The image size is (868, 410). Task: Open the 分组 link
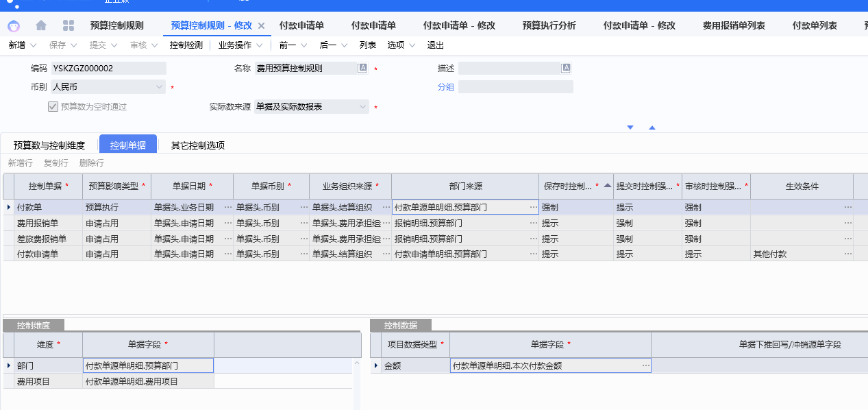pyautogui.click(x=446, y=87)
